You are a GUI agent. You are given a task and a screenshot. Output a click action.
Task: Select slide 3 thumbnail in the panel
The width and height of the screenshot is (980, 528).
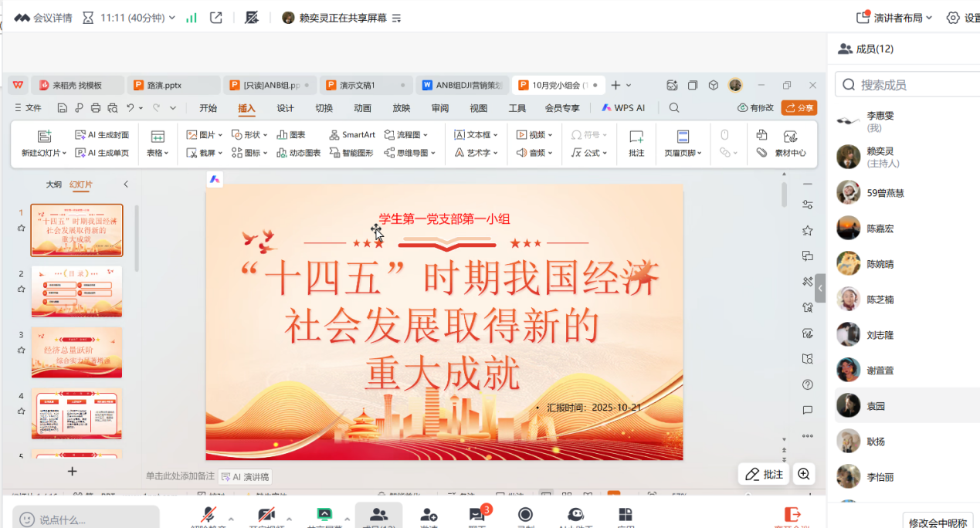tap(76, 352)
